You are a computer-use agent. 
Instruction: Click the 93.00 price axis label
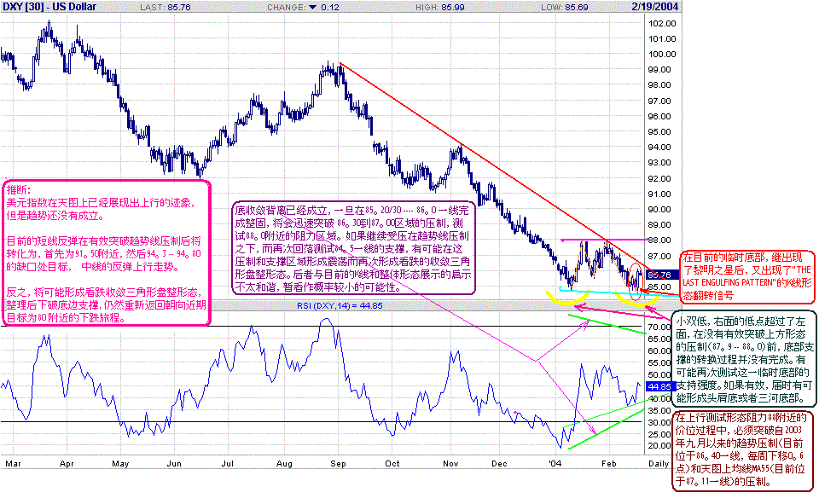point(659,163)
